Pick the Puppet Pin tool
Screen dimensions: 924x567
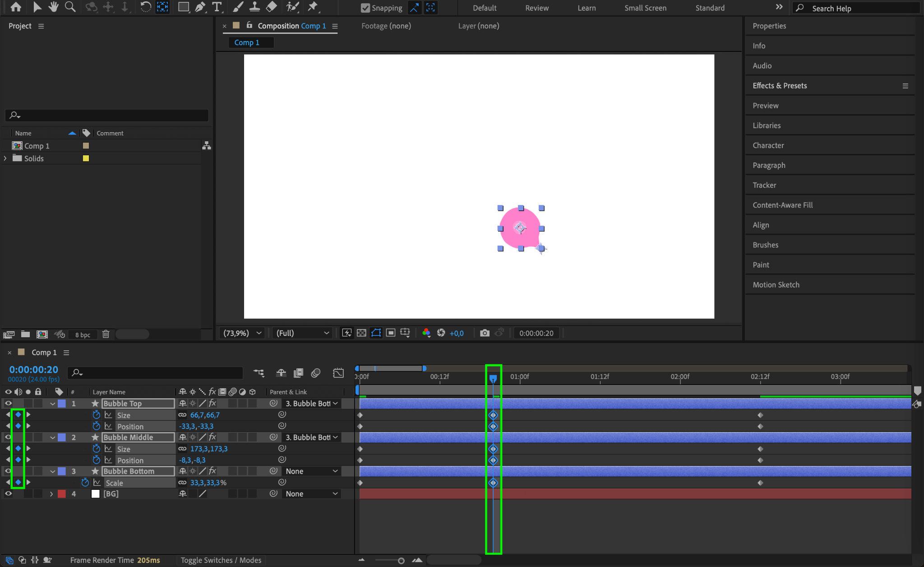tap(312, 7)
